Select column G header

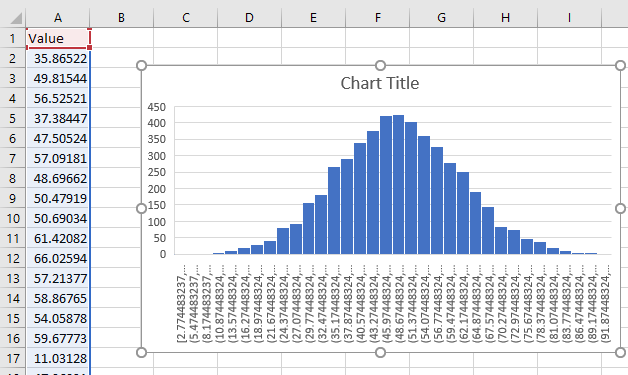(441, 18)
